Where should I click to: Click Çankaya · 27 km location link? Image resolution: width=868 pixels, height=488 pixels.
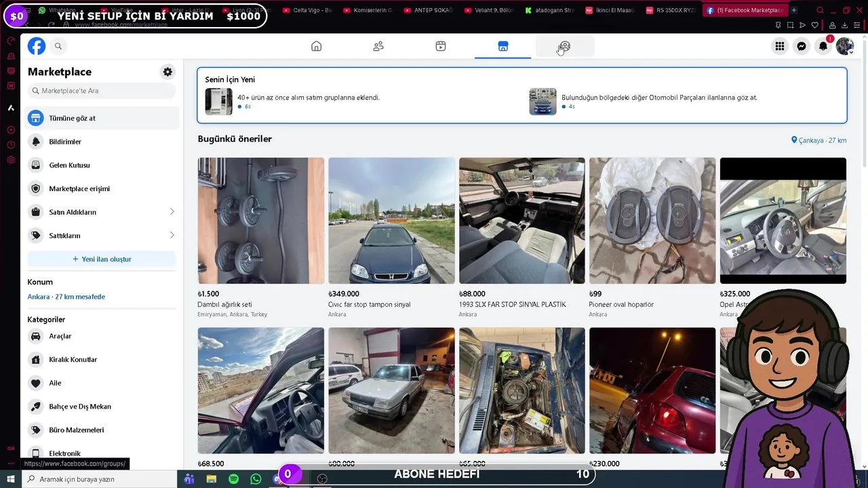tap(819, 140)
